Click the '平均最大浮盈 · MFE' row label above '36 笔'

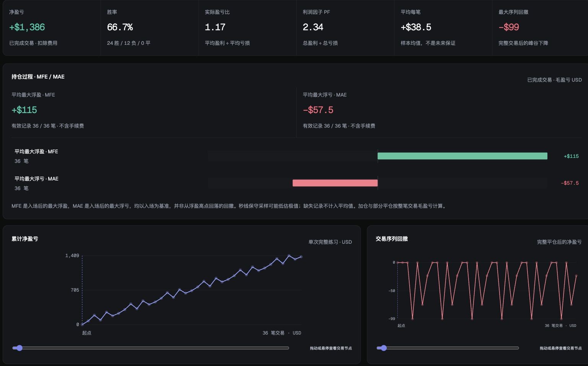coord(36,151)
